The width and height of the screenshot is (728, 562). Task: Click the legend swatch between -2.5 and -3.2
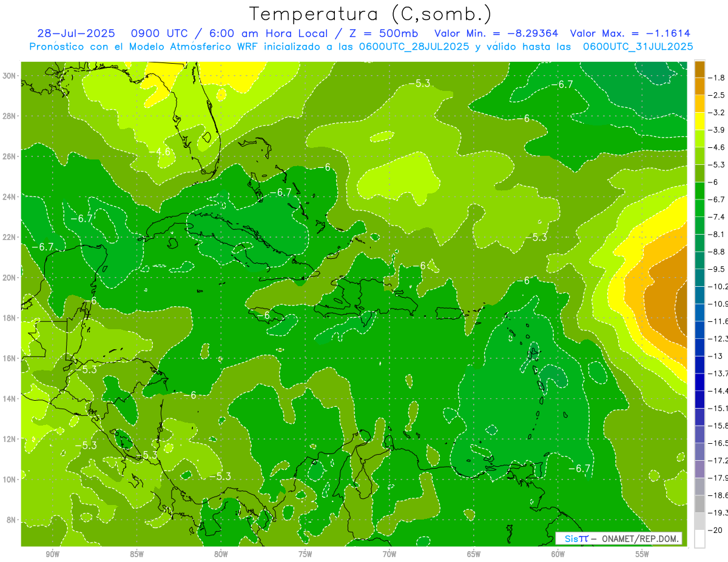[699, 104]
